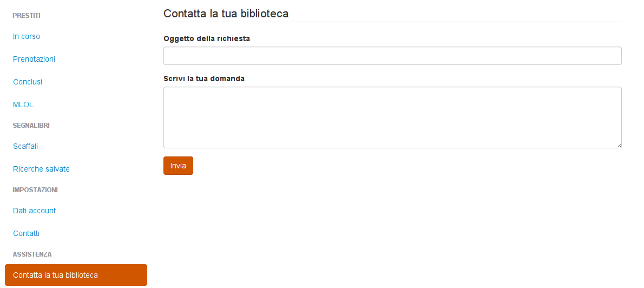
Task: Grab the textarea resize handle
Action: (619, 145)
